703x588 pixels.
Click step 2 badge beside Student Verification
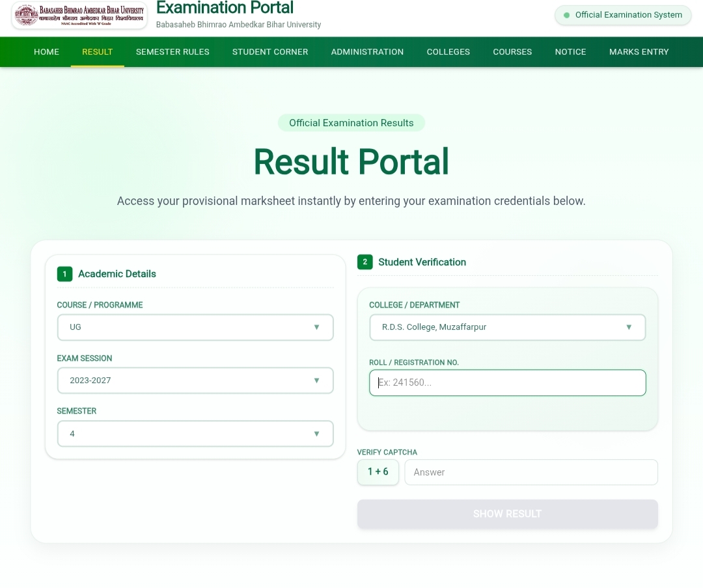pos(365,261)
